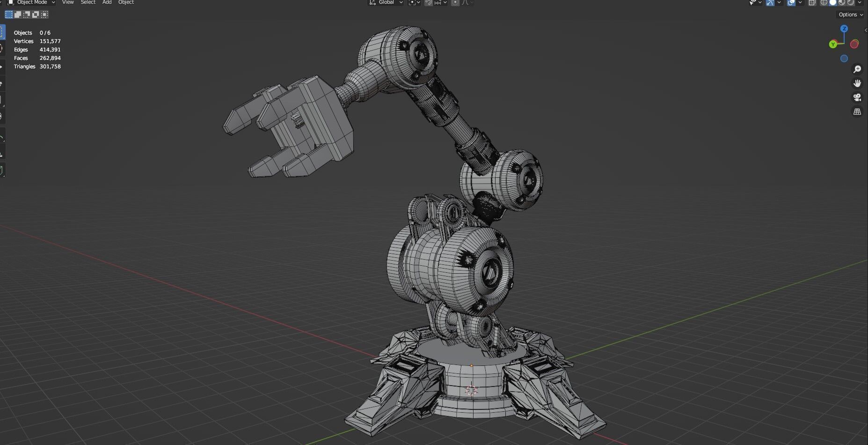868x445 pixels.
Task: Click the Edges count 414,391
Action: pos(50,50)
